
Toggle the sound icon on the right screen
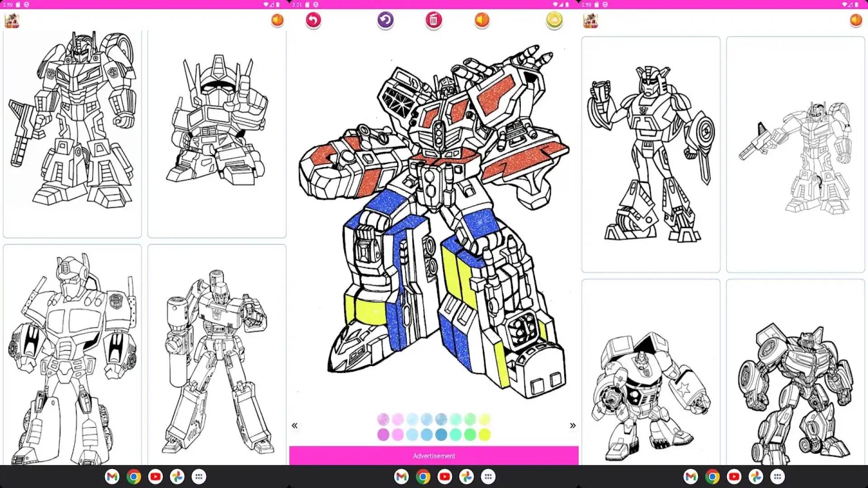[856, 20]
